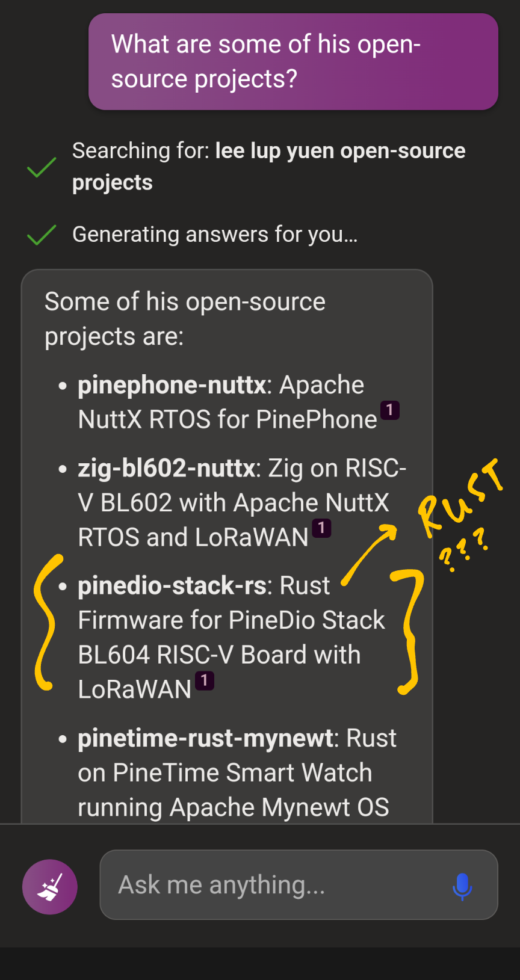Viewport: 520px width, 980px height.
Task: Open citation 1 after "NuttX RTOS for PinePhone"
Action: pos(390,410)
